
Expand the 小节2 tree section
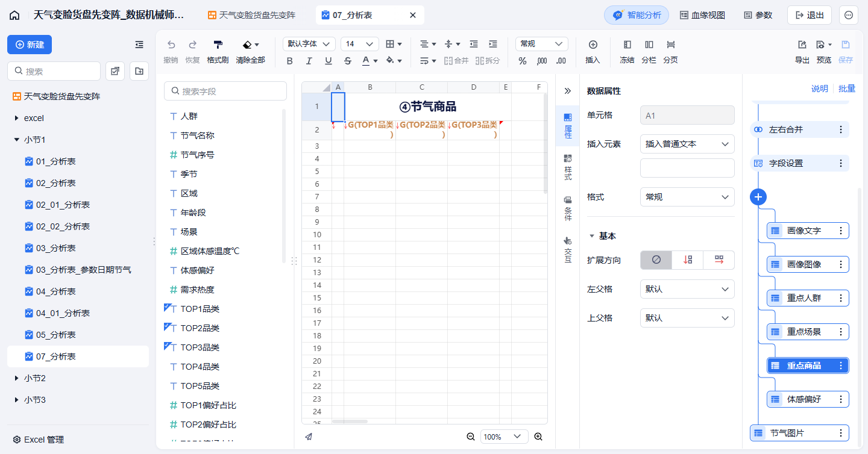click(16, 378)
